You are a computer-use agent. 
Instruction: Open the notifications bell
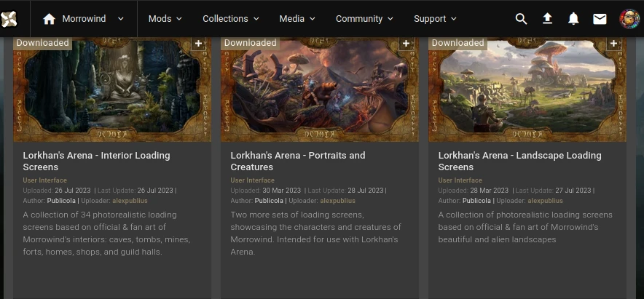tap(573, 19)
